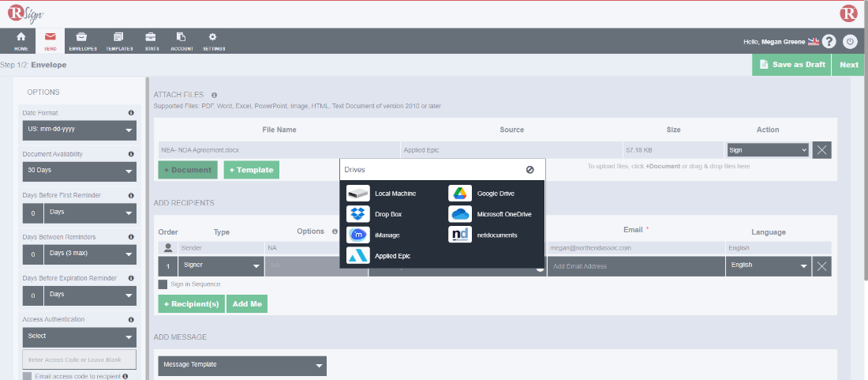Click the power logout icon

coord(850,42)
